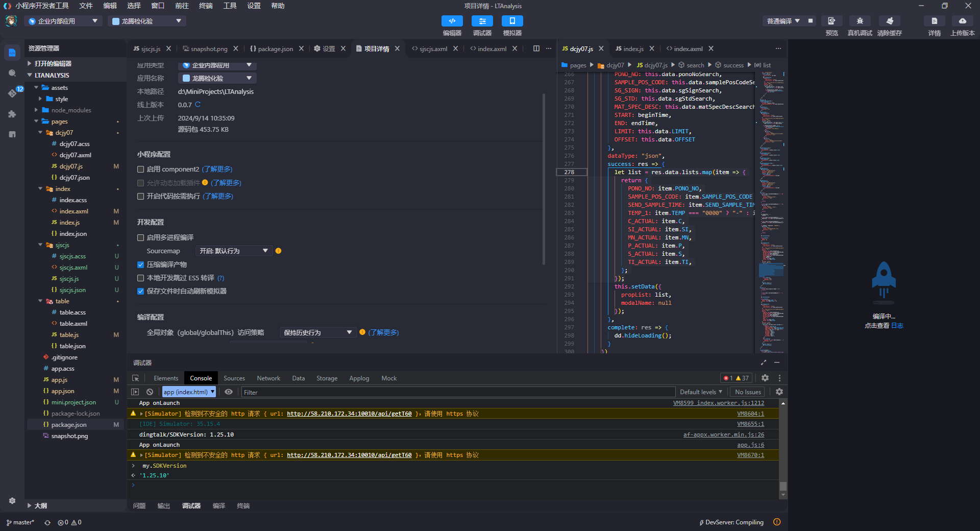980x531 pixels.
Task: Toggle the live expression eye icon
Action: (x=229, y=392)
